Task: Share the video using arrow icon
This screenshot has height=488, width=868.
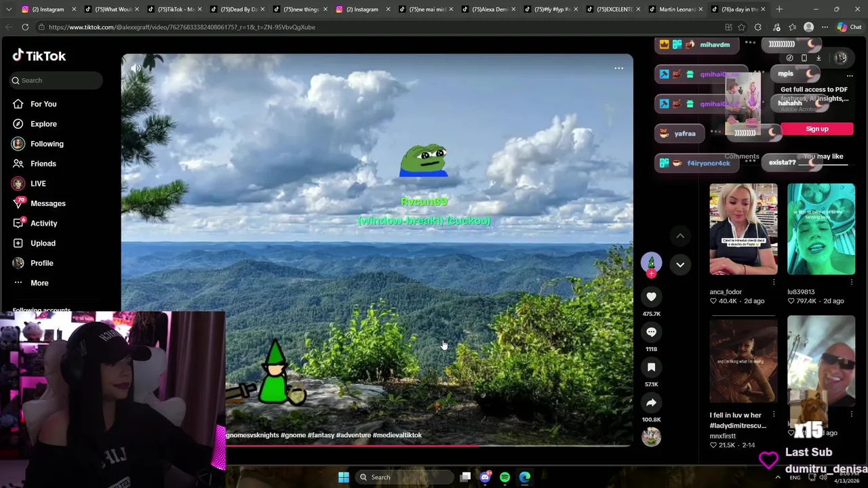Action: coord(651,403)
